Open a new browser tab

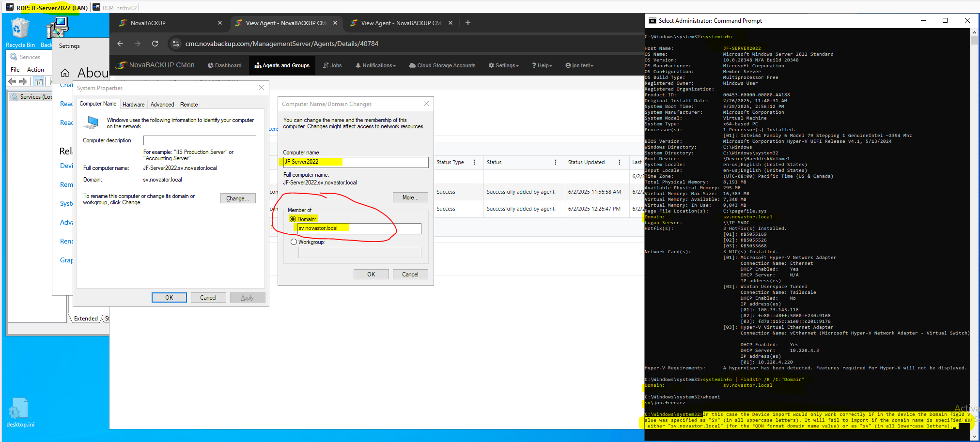click(468, 23)
